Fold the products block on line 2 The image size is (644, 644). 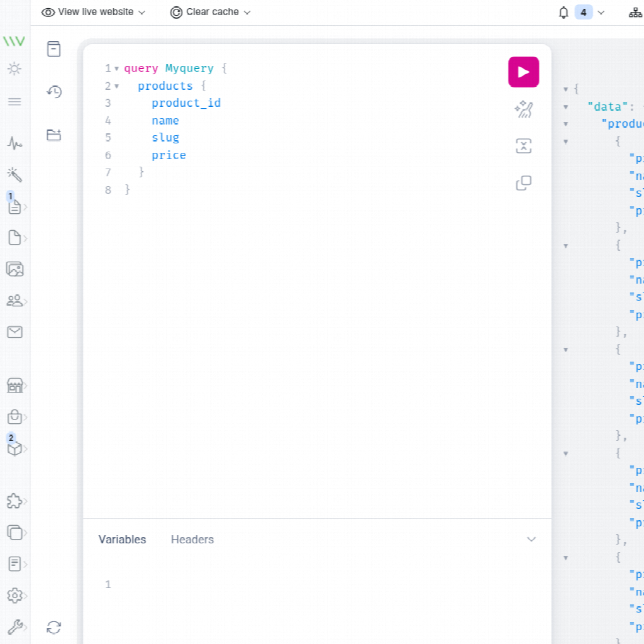point(117,86)
